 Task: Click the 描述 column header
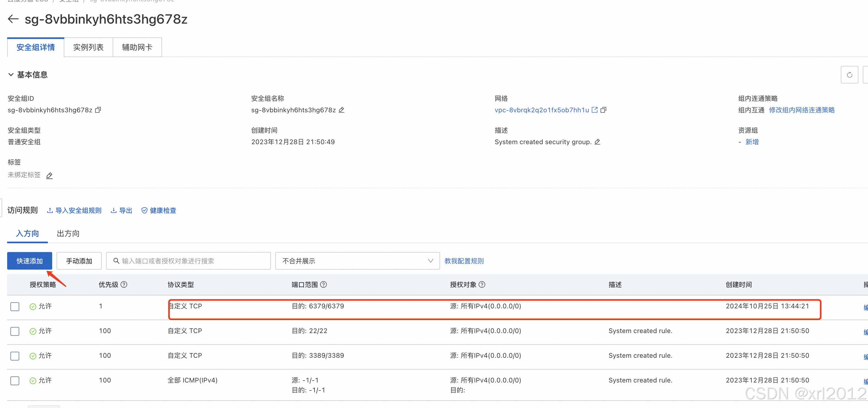pyautogui.click(x=615, y=285)
